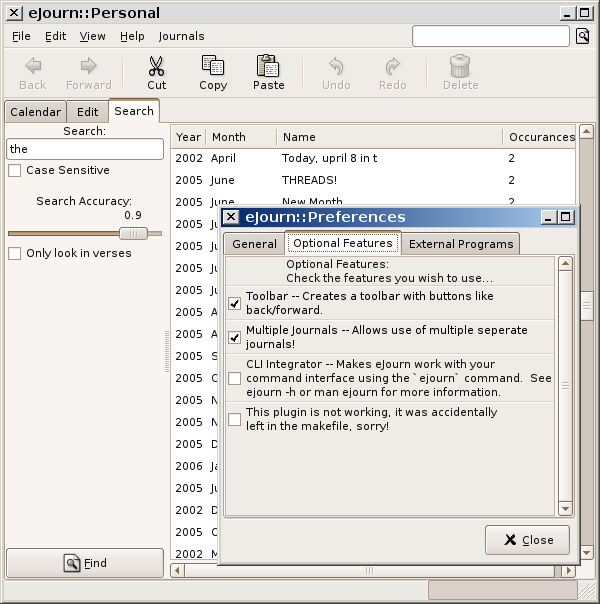The width and height of the screenshot is (600, 604).
Task: Open the Journals menu
Action: click(x=181, y=36)
